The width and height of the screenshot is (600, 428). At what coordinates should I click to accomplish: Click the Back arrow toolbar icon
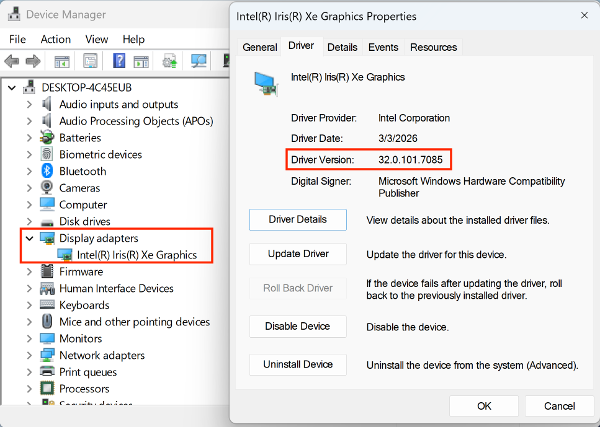(x=11, y=61)
